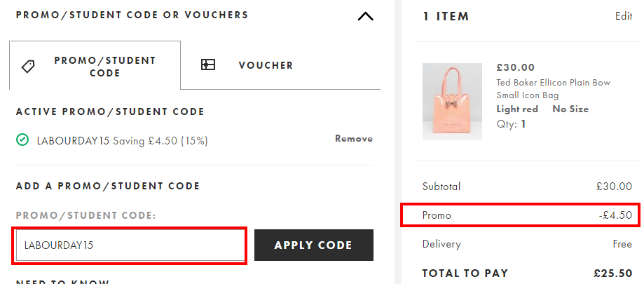Click the Saving £4.50 (15%) text
Screen dimensions: 644x284
pos(160,141)
